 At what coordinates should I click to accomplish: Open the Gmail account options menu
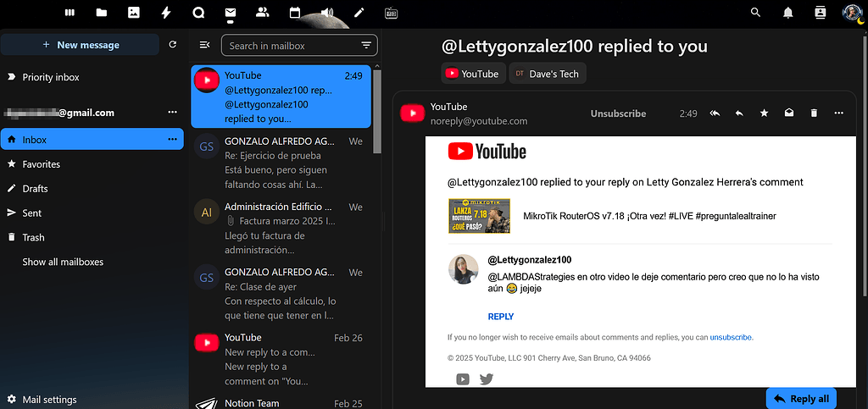click(x=173, y=113)
